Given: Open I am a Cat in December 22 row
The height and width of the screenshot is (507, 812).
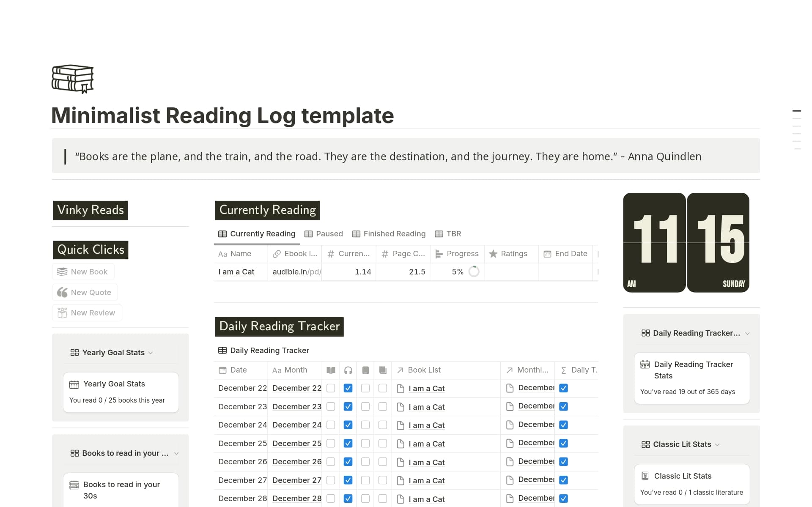Looking at the screenshot, I should coord(426,388).
